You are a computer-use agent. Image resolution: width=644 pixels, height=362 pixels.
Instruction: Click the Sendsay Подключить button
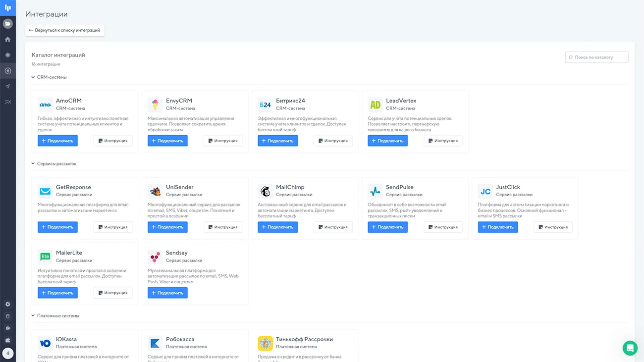[x=167, y=293]
